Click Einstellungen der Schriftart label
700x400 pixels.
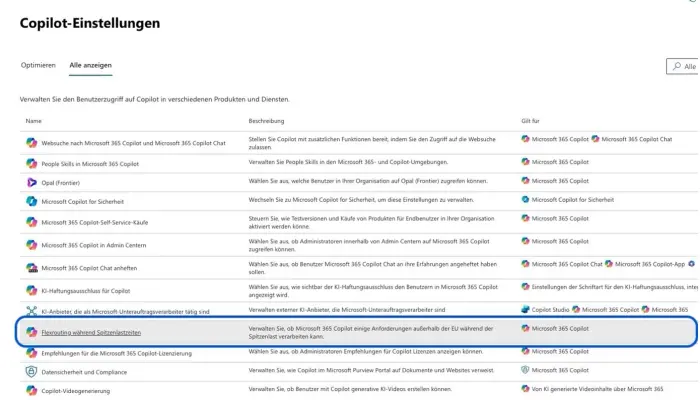[615, 287]
